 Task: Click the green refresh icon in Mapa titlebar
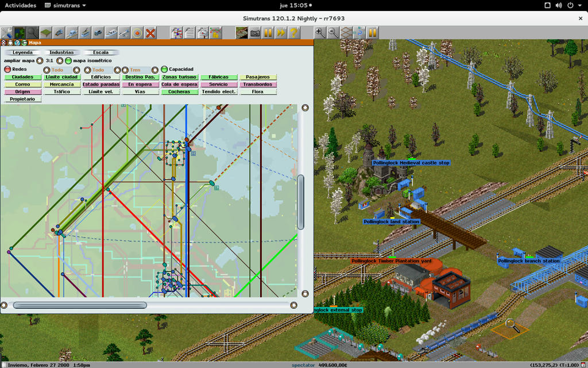24,43
